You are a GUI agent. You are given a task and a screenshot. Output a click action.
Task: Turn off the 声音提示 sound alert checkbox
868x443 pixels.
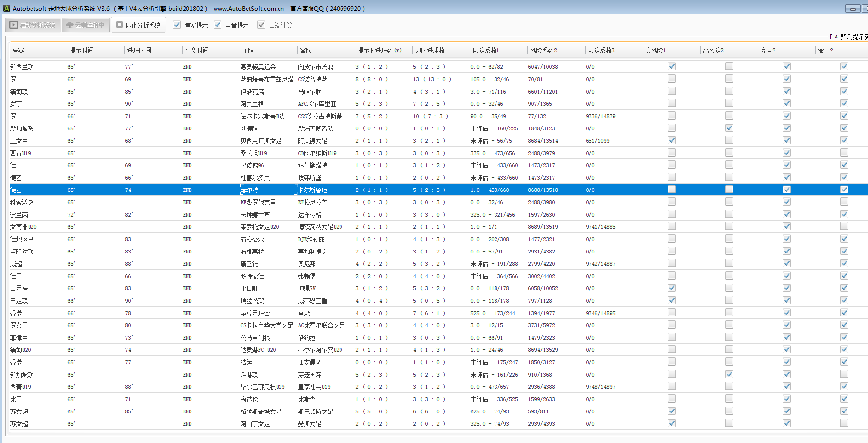(x=217, y=25)
